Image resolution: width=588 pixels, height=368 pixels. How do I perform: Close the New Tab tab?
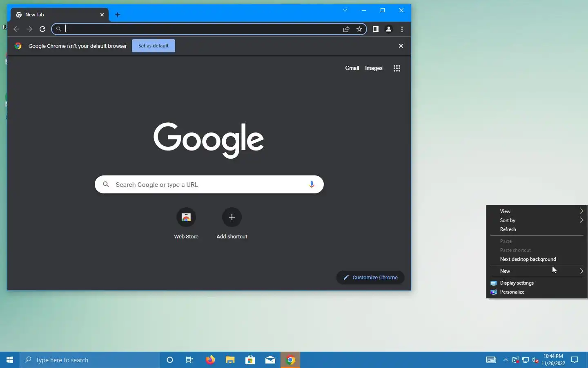click(102, 15)
